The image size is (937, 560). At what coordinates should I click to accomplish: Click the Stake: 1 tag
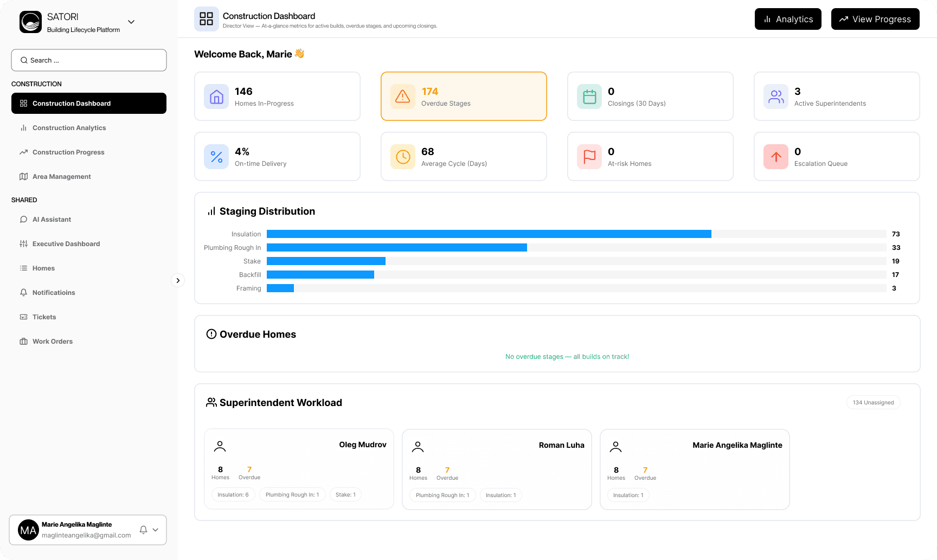pos(345,494)
